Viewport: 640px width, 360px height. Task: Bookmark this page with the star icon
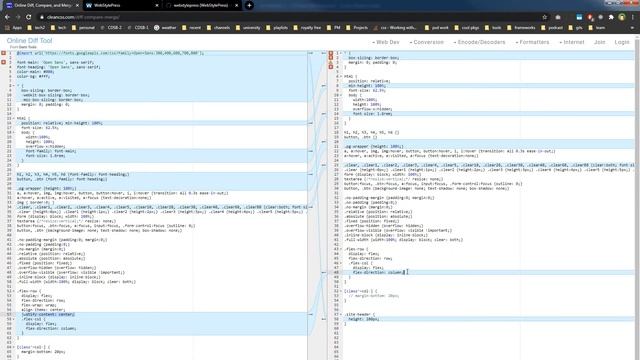[544, 17]
